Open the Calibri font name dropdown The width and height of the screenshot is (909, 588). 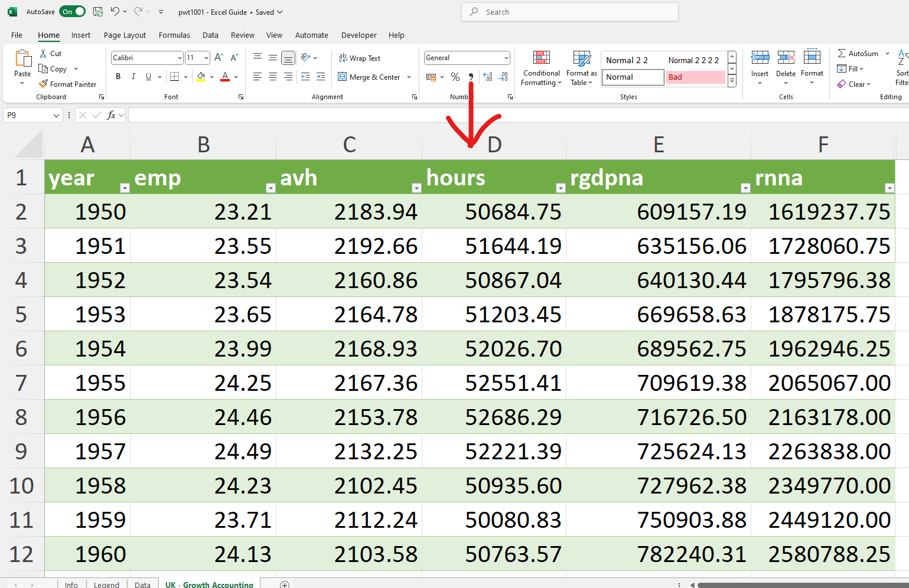180,58
